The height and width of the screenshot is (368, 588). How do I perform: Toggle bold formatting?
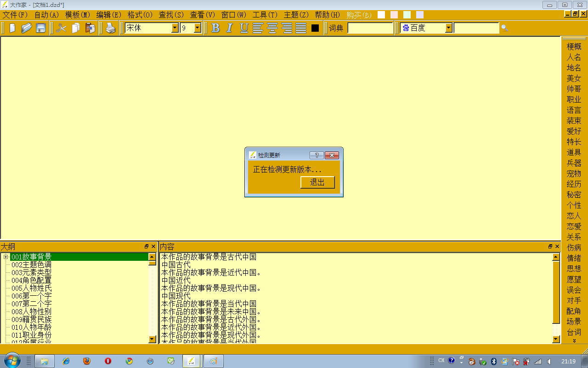click(215, 28)
